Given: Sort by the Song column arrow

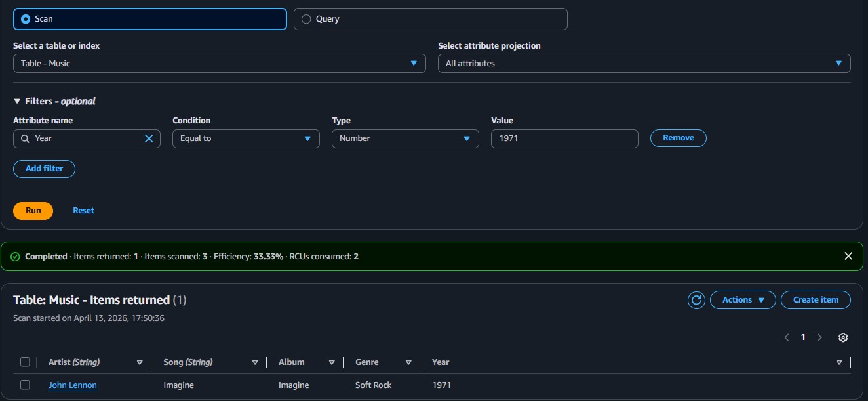Looking at the screenshot, I should [x=255, y=362].
